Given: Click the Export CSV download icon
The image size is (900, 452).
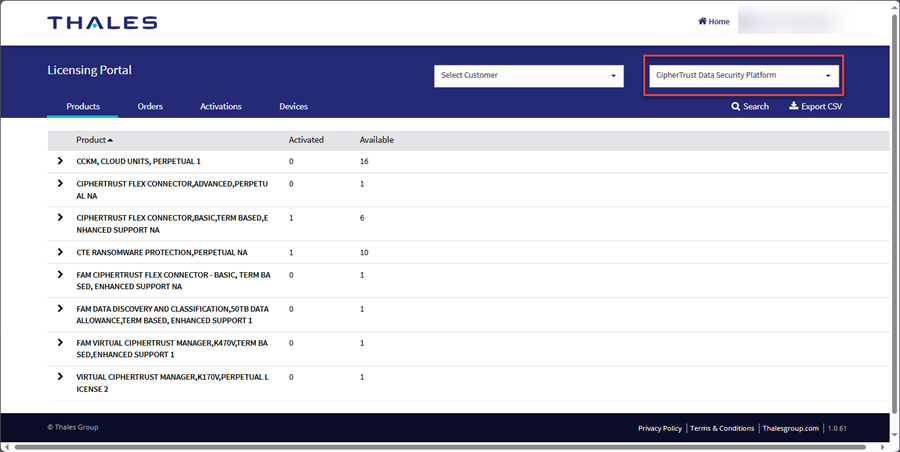Looking at the screenshot, I should coord(794,106).
